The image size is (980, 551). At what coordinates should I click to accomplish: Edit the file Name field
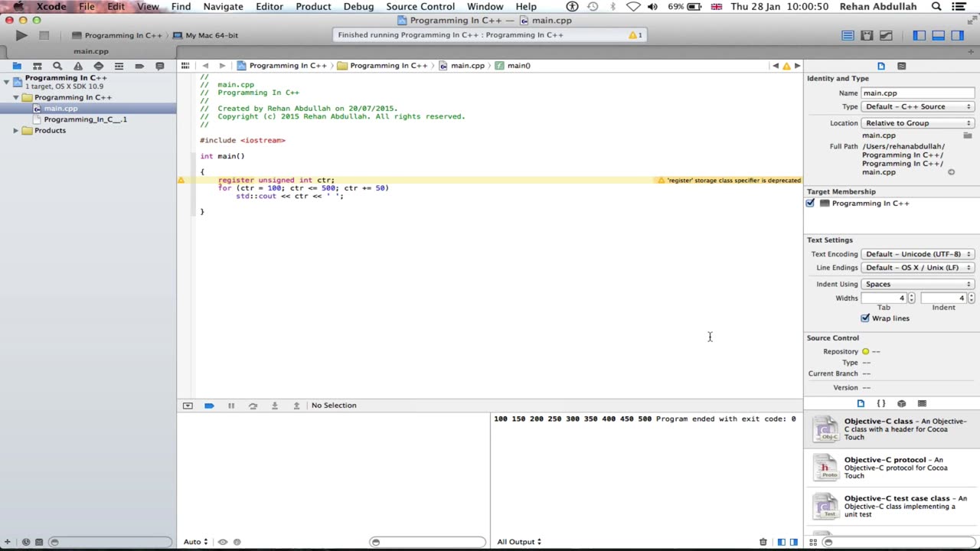click(x=917, y=93)
